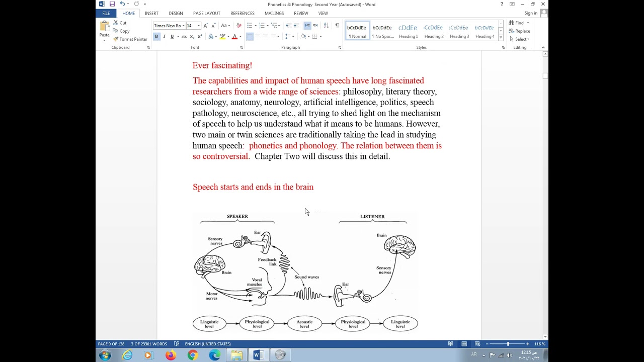Toggle Italic formatting
This screenshot has width=644, height=362.
point(164,36)
